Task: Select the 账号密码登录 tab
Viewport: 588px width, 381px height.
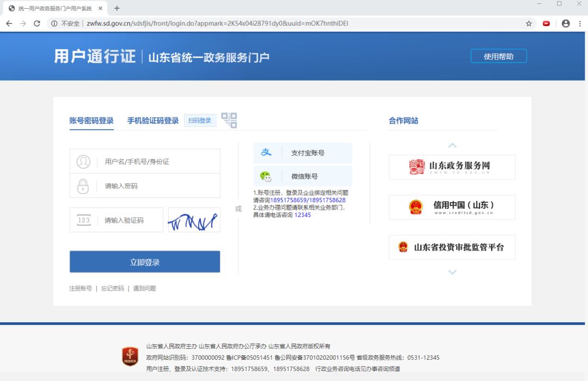Action: (x=91, y=121)
